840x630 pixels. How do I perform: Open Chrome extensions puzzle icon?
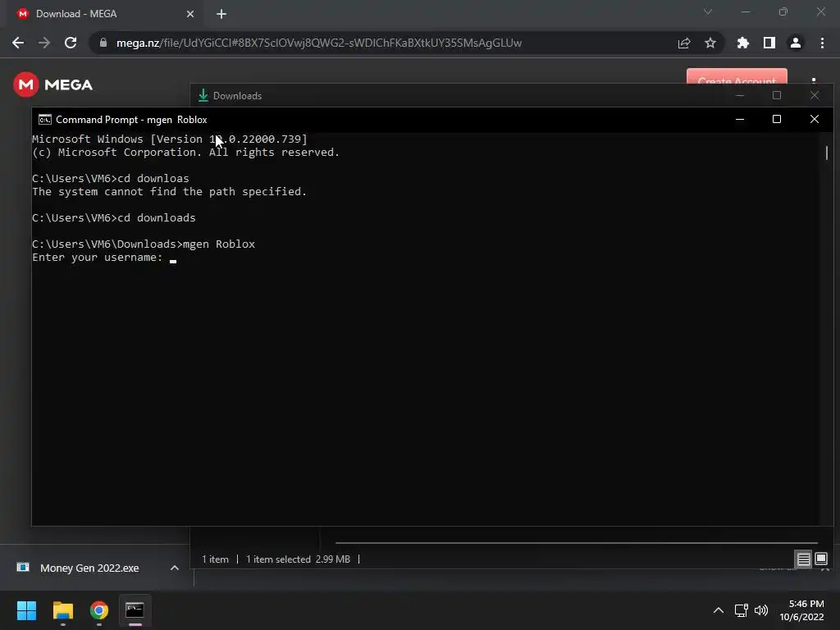tap(743, 43)
